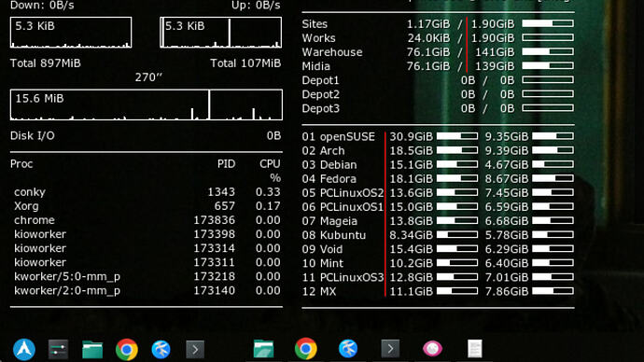
Task: Click the 04 Fedora entry
Action: (329, 178)
